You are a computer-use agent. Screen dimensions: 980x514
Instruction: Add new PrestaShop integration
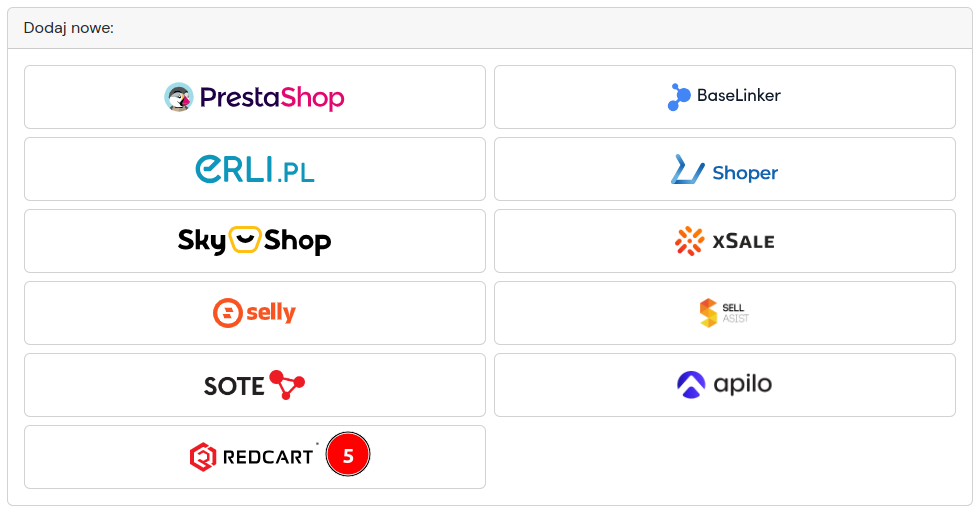255,97
